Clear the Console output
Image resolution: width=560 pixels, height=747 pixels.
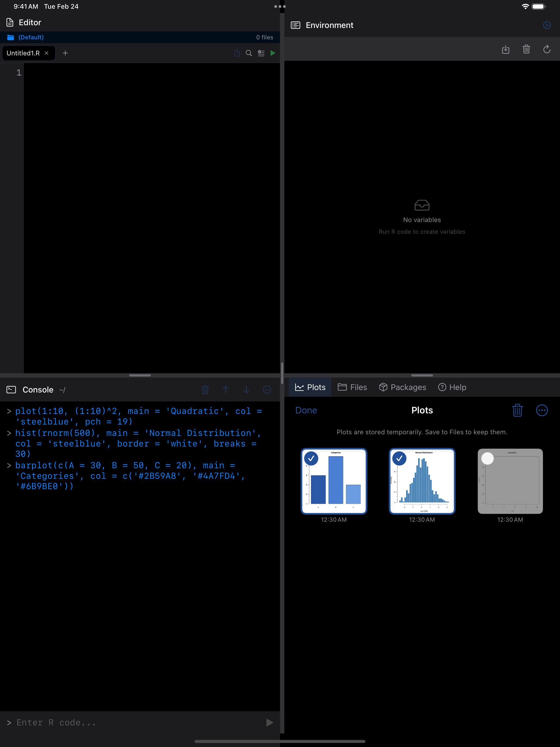click(x=205, y=389)
